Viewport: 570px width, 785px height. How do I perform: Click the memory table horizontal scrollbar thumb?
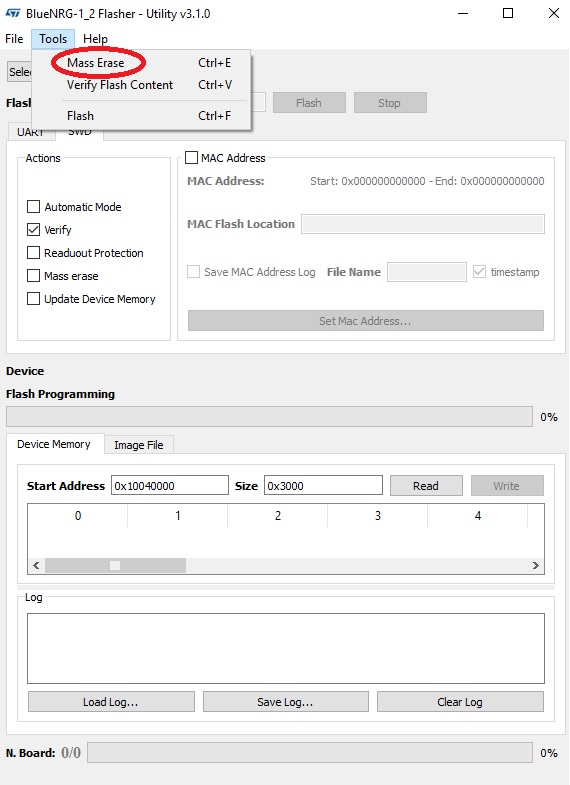pos(115,565)
